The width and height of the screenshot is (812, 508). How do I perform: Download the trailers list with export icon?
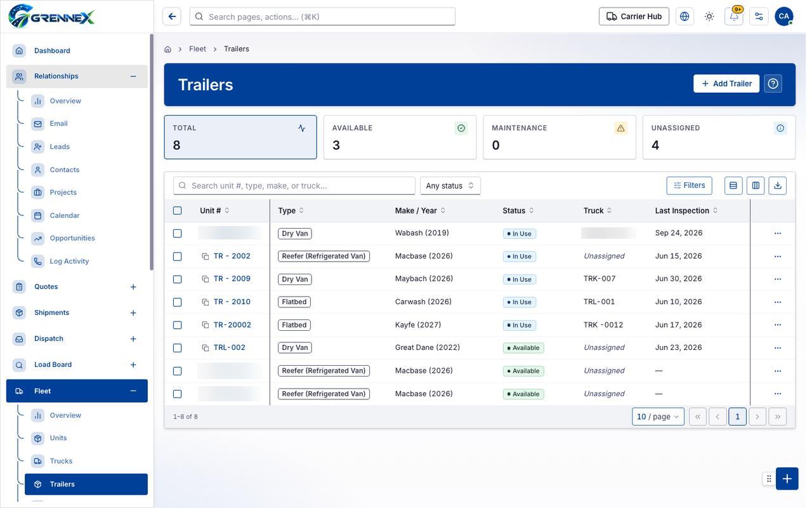778,185
